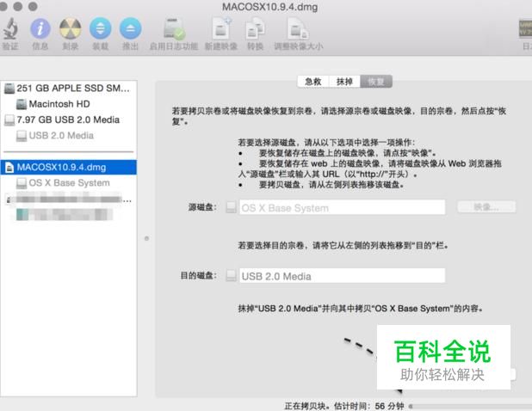
Task: Click the destination disk field USB 2.0 Media
Action: click(x=342, y=276)
